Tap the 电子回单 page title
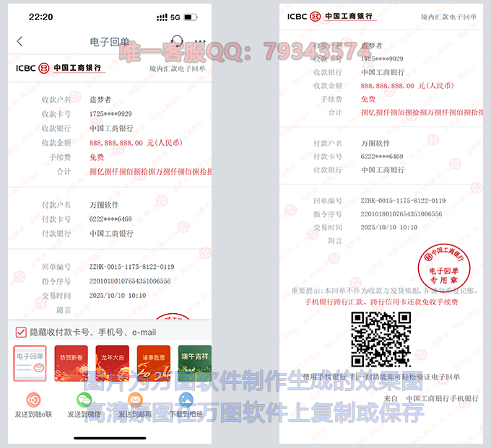Screen dimensions: 491x448 (110, 42)
